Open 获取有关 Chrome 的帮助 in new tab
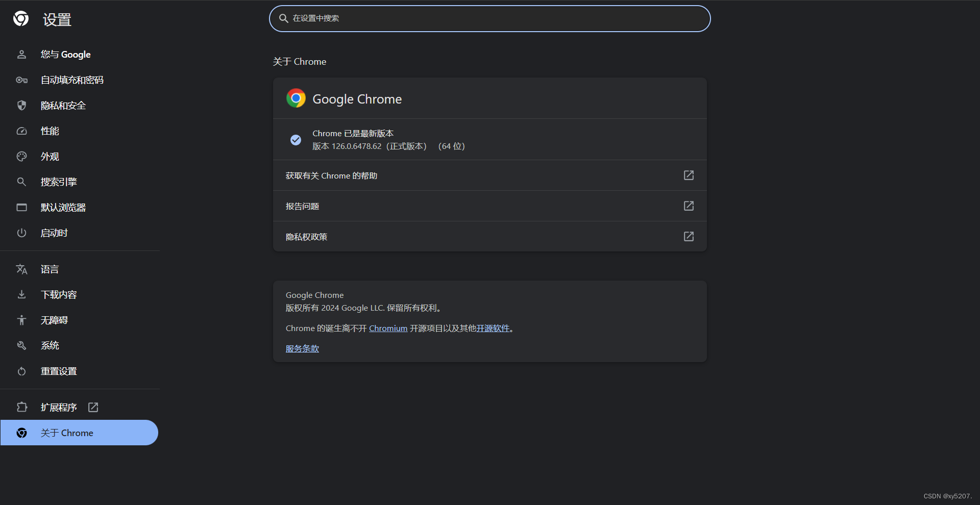 (688, 175)
